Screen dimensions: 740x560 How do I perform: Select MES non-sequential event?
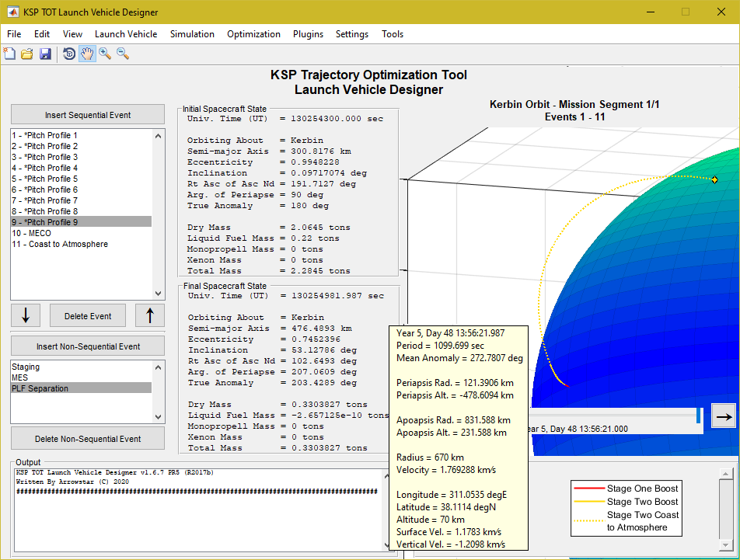coord(81,377)
